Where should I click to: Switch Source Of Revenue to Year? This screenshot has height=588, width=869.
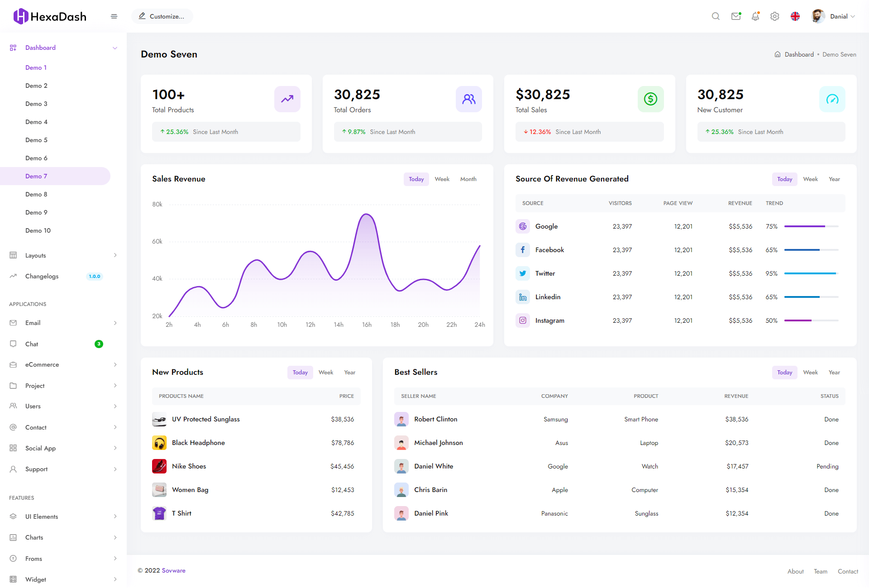[x=834, y=179]
